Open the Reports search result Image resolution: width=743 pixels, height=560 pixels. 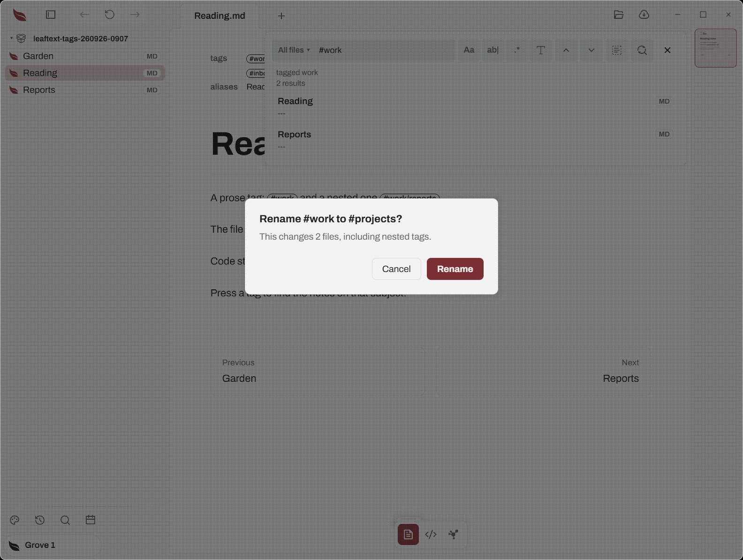(473, 140)
